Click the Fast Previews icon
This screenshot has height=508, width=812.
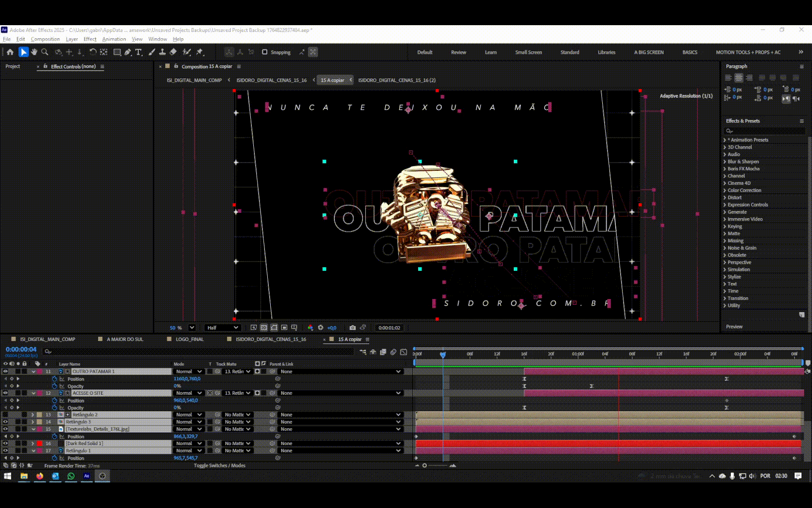(x=253, y=328)
